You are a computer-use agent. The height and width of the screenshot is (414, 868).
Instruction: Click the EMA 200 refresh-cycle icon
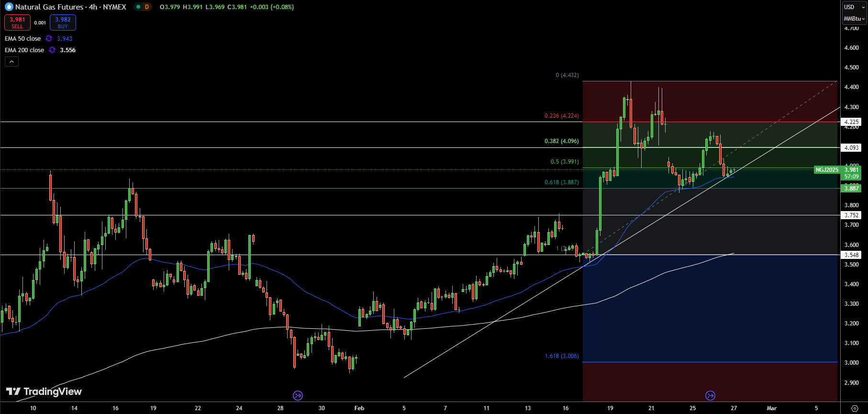tap(52, 50)
